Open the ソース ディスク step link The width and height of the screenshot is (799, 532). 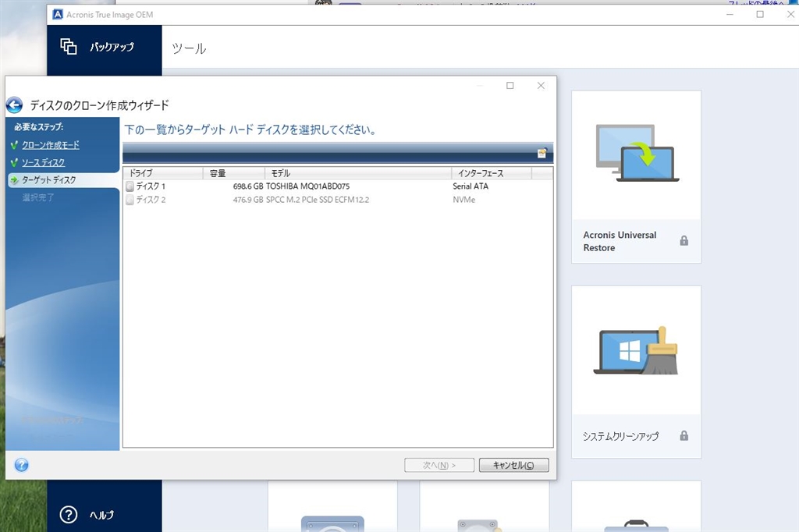(44, 162)
